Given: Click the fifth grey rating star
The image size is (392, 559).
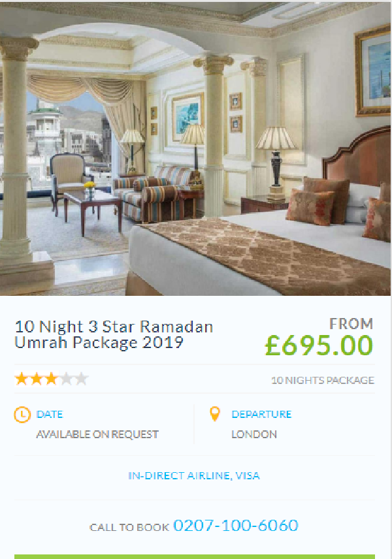Looking at the screenshot, I should point(81,379).
